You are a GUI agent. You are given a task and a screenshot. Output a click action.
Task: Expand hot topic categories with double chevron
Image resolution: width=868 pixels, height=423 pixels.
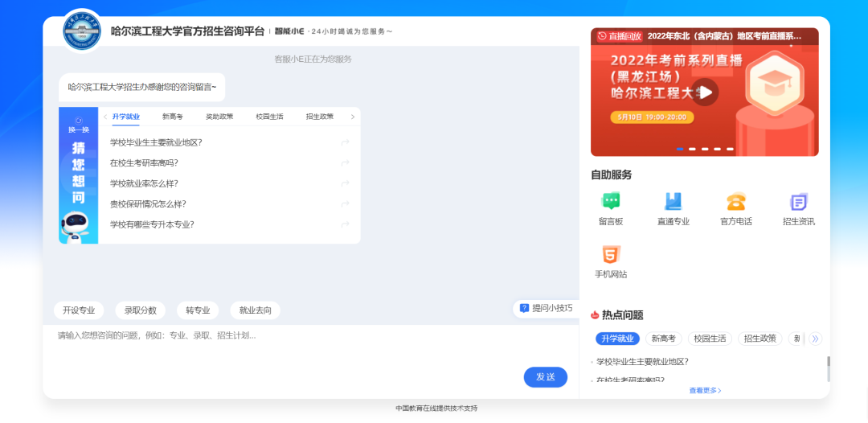(815, 339)
